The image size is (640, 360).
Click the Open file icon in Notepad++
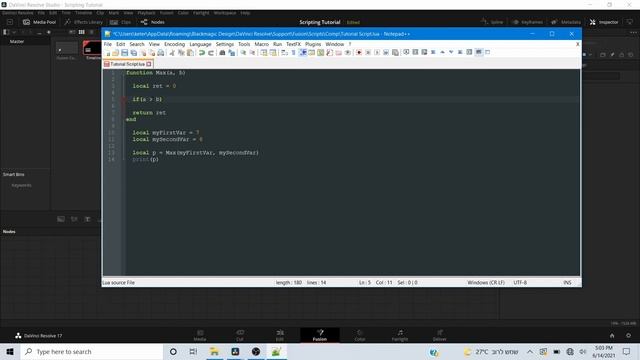[116, 53]
